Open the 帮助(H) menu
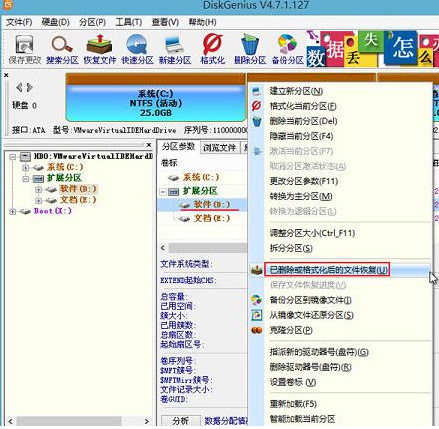The height and width of the screenshot is (429, 439). click(x=202, y=22)
